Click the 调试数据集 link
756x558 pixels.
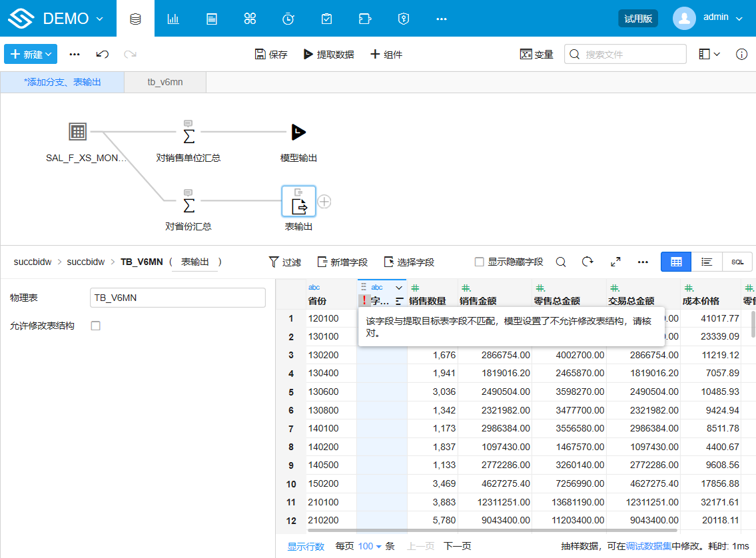click(649, 546)
